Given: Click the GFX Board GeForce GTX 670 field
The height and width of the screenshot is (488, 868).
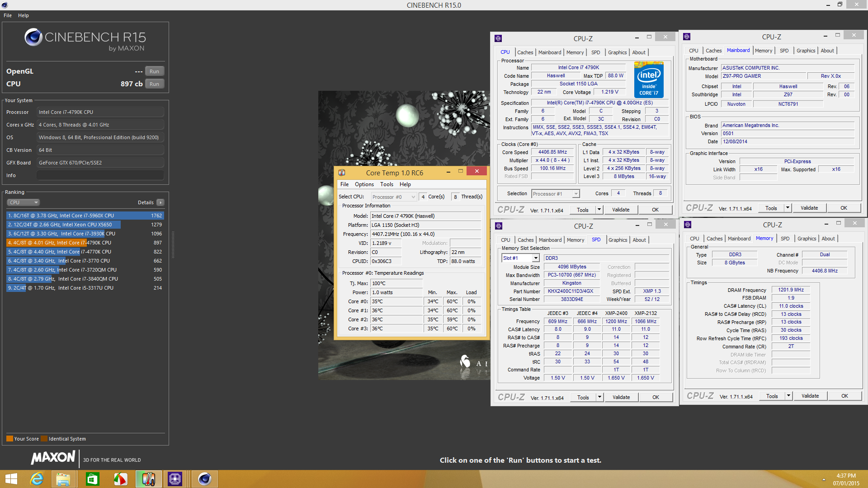Looking at the screenshot, I should 100,163.
